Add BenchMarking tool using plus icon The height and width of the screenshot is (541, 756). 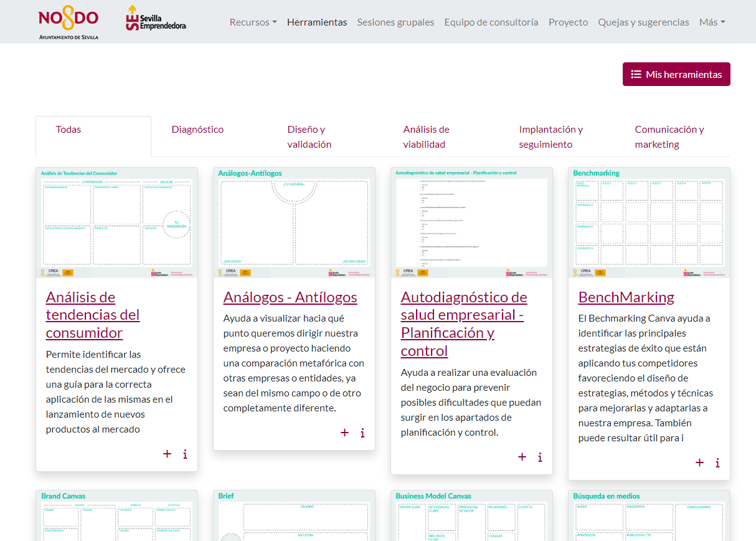click(x=699, y=462)
